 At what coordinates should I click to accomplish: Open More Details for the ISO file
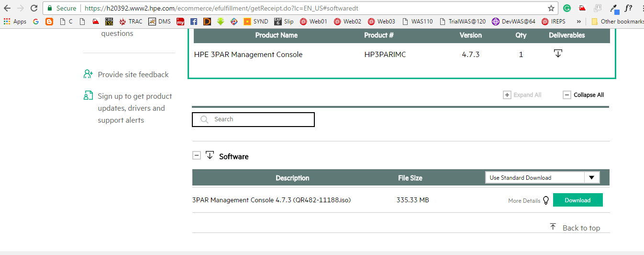click(x=524, y=201)
